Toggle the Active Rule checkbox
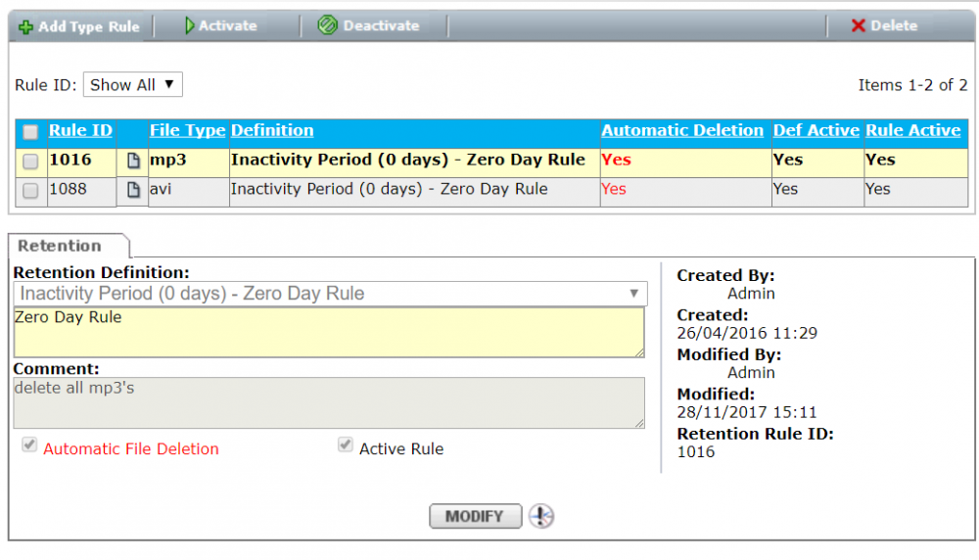The width and height of the screenshot is (979, 560). (345, 445)
